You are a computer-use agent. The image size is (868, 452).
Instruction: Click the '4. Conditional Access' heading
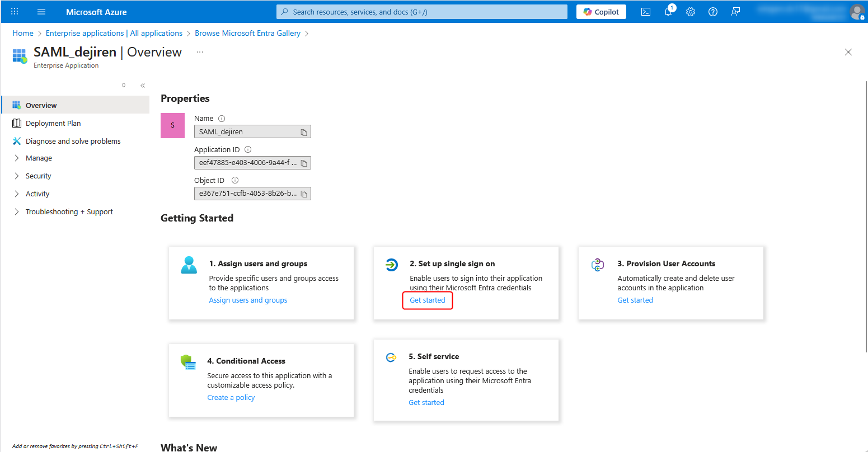point(246,361)
